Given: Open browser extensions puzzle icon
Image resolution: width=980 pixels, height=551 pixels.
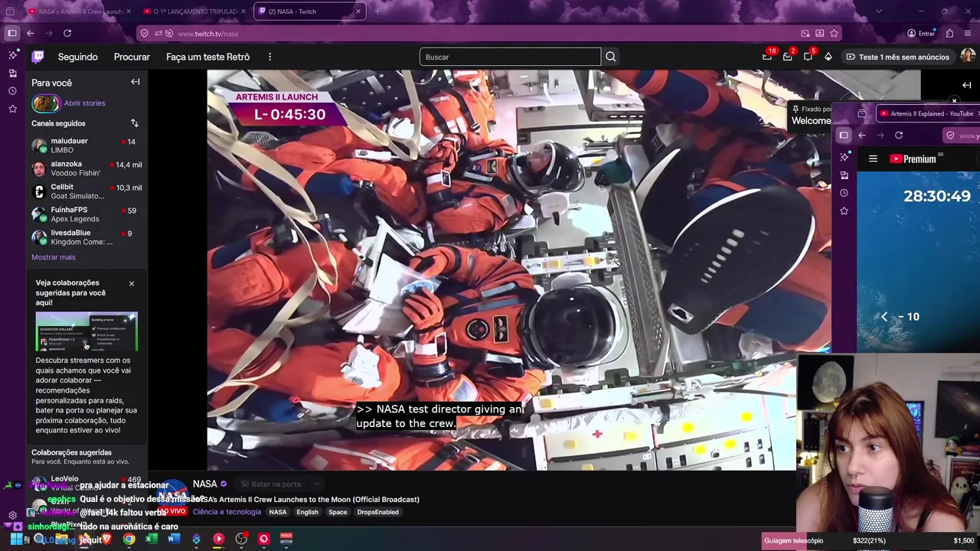Looking at the screenshot, I should click(x=949, y=33).
